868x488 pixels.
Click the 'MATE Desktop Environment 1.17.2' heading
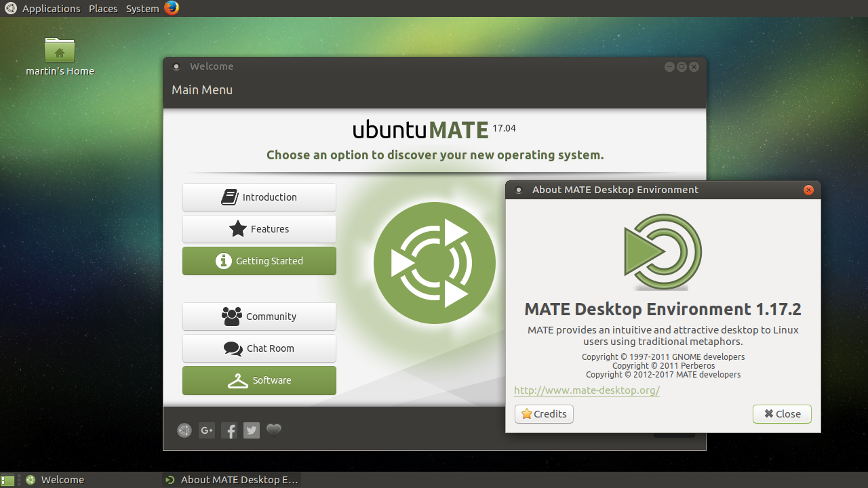point(663,310)
